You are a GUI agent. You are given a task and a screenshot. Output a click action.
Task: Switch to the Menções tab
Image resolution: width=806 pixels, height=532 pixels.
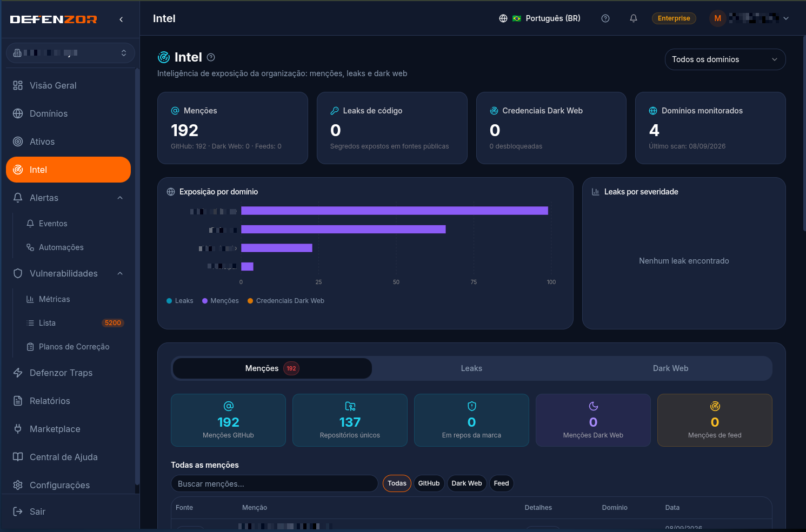(272, 368)
